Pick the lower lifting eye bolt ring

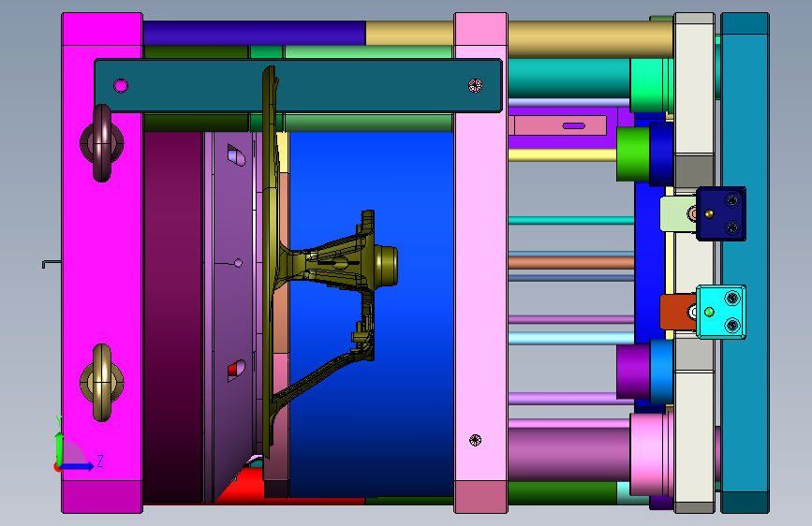click(x=101, y=383)
